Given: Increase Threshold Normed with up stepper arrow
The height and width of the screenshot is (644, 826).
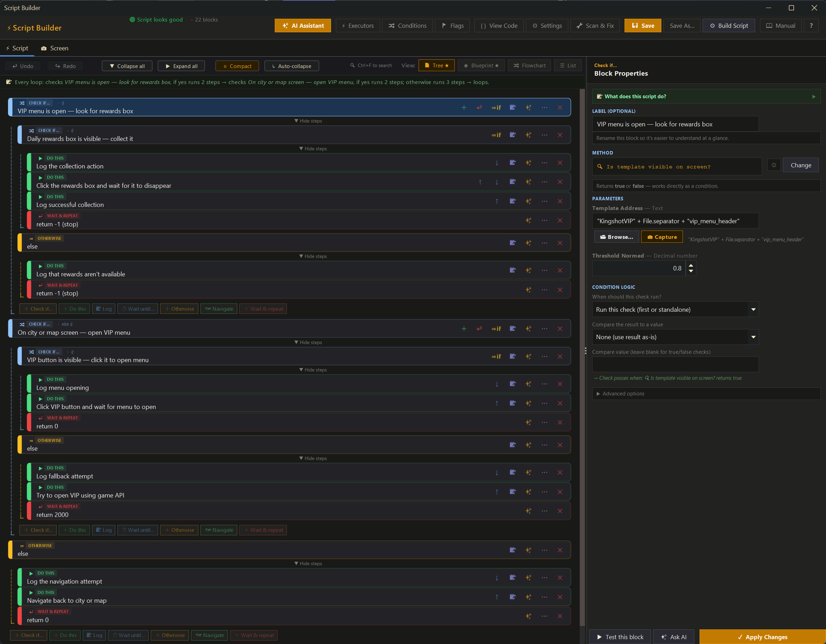Looking at the screenshot, I should click(691, 266).
